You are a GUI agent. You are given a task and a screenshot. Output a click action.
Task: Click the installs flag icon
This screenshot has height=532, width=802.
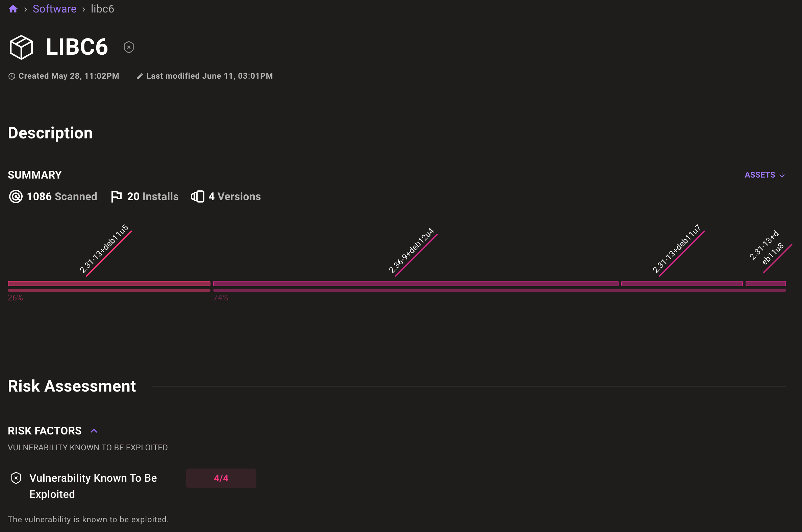tap(116, 196)
